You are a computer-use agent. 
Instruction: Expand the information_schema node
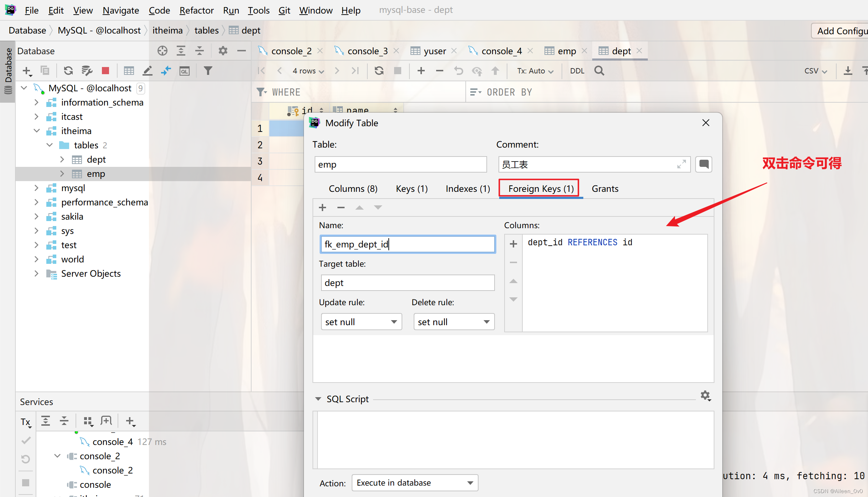pyautogui.click(x=37, y=102)
